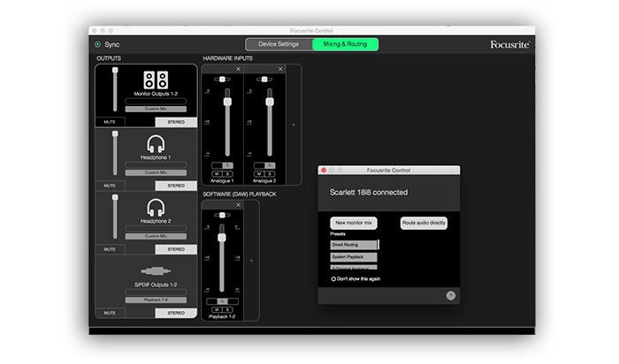Toggle STEREO on the Headphone 1 output

[176, 186]
